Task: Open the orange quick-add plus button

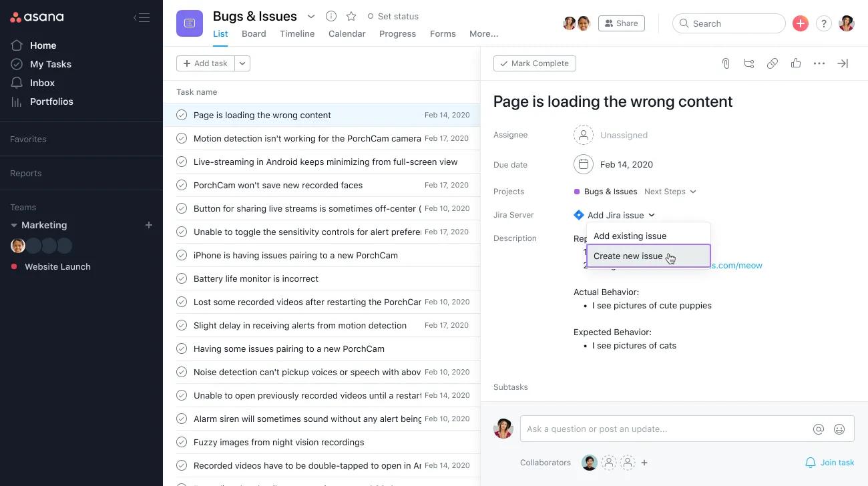Action: click(800, 23)
